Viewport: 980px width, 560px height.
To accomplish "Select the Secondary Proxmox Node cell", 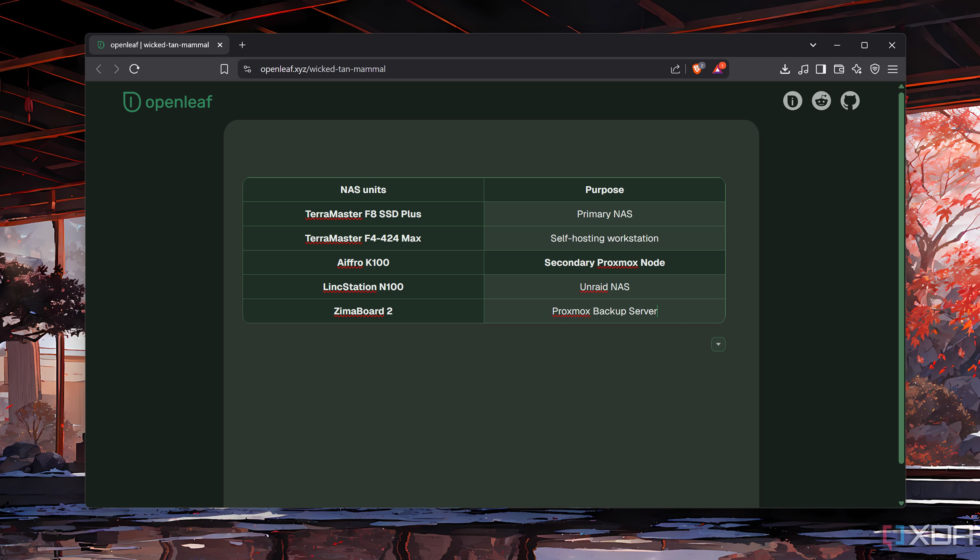I will point(605,262).
